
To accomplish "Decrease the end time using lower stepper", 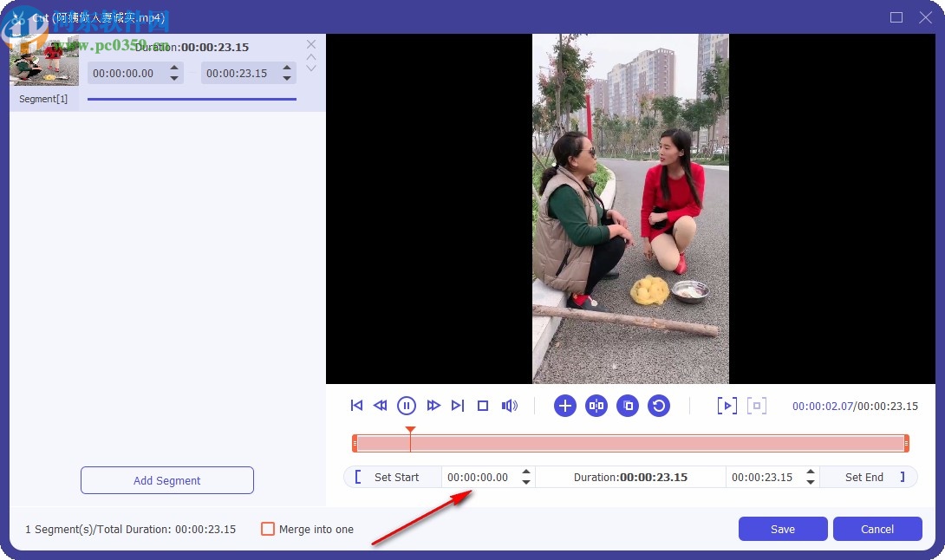I will click(x=810, y=481).
